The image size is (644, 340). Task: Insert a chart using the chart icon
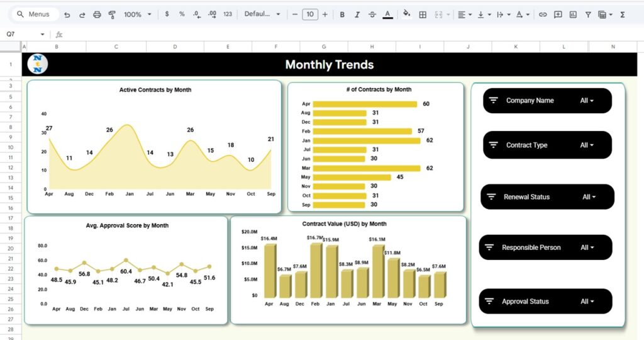(x=573, y=14)
